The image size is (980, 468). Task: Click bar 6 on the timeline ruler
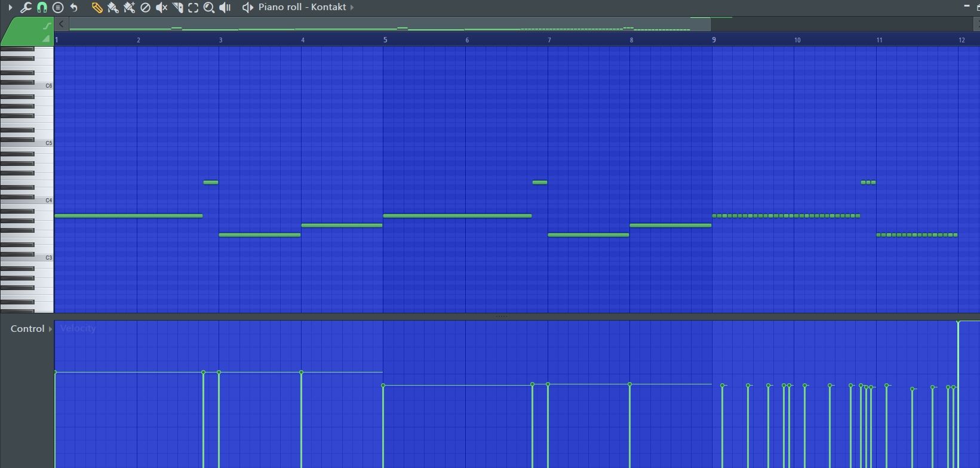point(467,40)
